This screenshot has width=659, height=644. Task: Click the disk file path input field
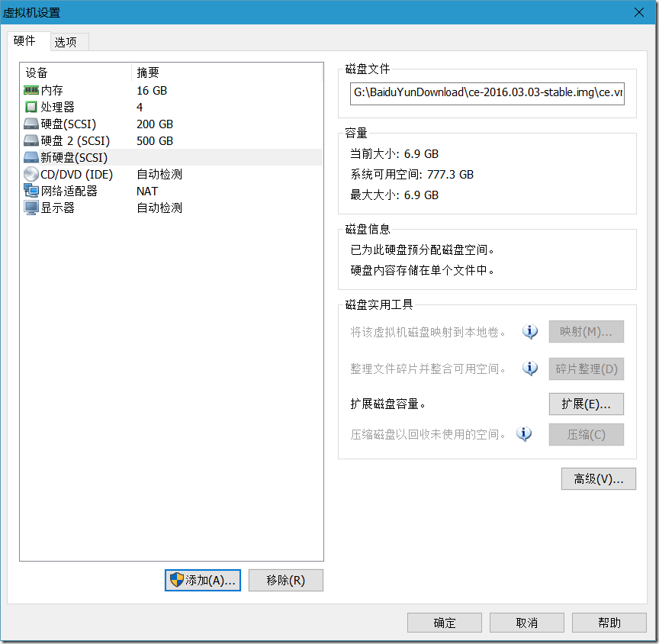(487, 93)
